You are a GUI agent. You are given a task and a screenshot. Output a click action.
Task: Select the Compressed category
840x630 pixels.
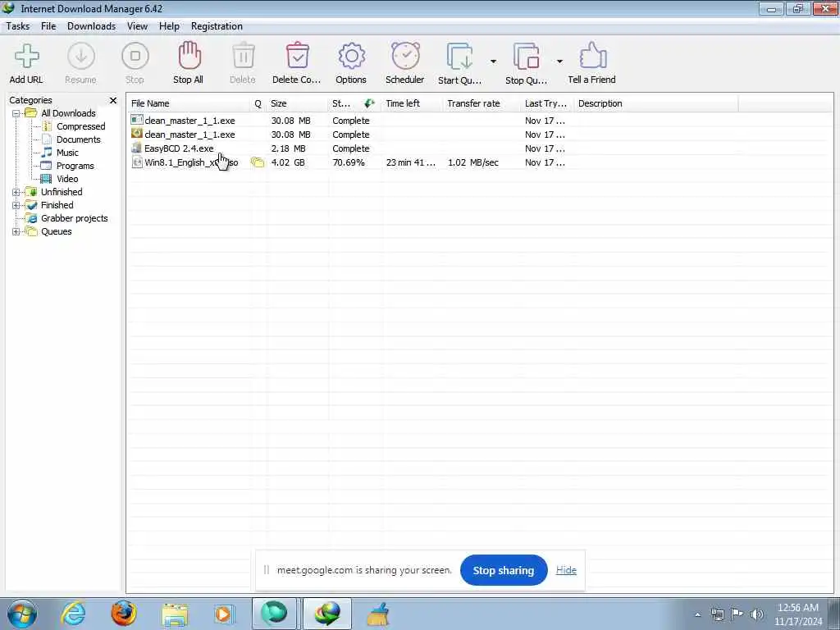pyautogui.click(x=80, y=126)
